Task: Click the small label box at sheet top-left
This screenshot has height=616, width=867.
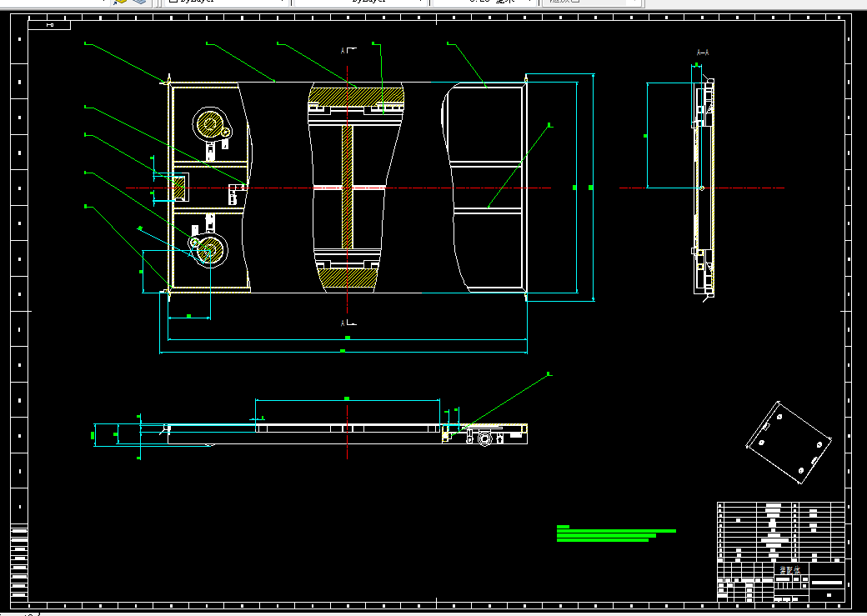Action: coord(50,25)
